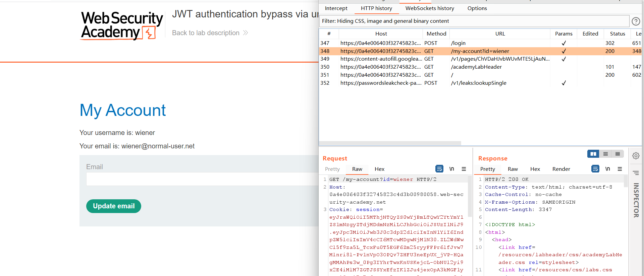Switch to the Options tab
Image resolution: width=644 pixels, height=276 pixels.
click(x=477, y=8)
